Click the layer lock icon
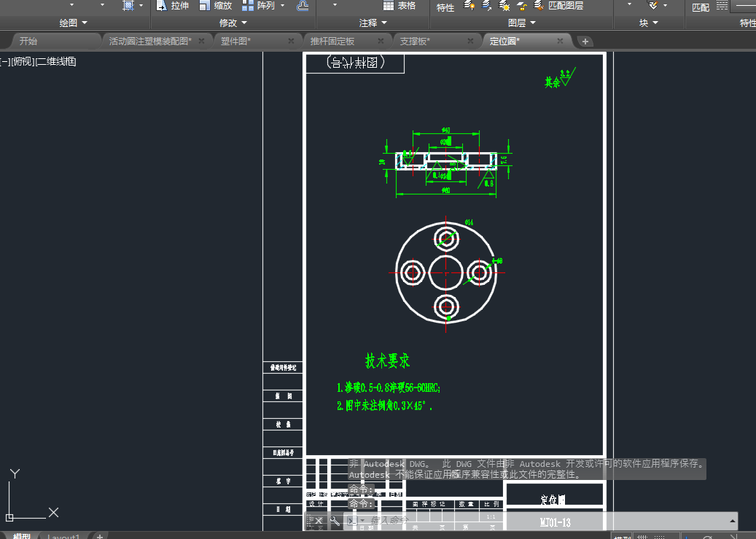The height and width of the screenshot is (539, 756). click(522, 5)
